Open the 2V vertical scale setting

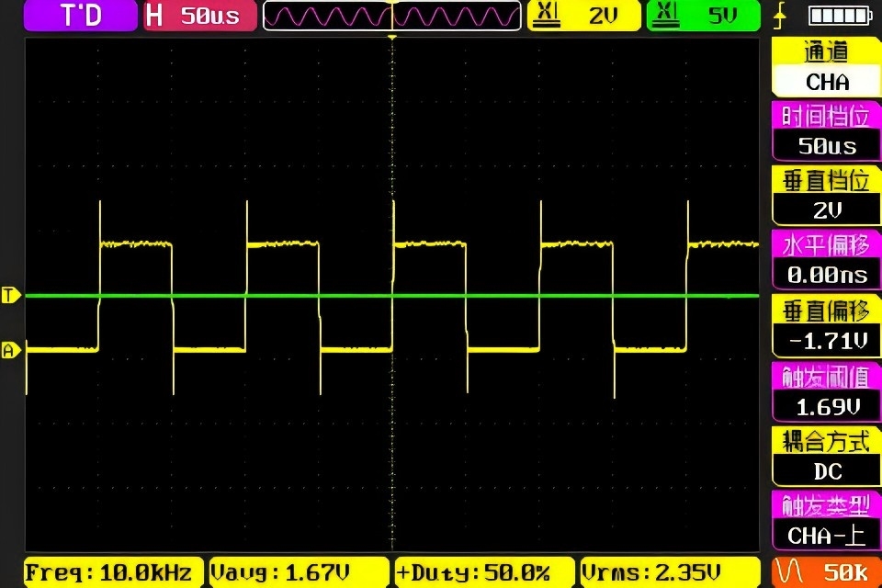(827, 210)
